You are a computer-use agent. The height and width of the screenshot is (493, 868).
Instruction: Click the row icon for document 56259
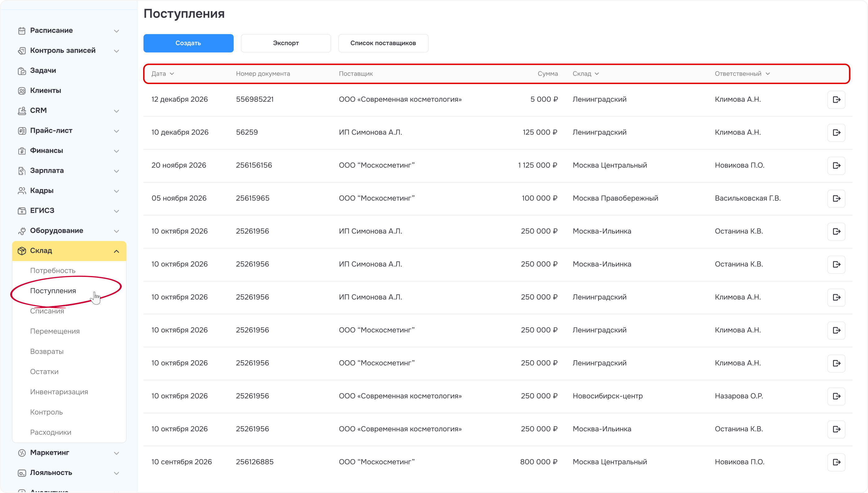836,132
